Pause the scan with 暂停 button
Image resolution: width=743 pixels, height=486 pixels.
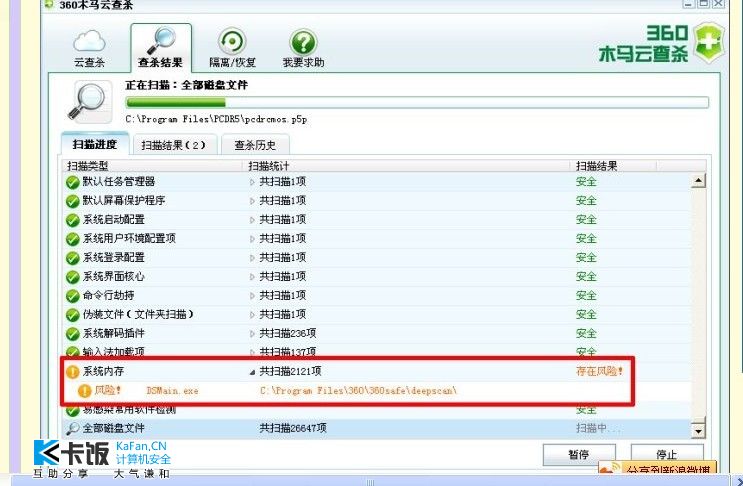[x=579, y=454]
